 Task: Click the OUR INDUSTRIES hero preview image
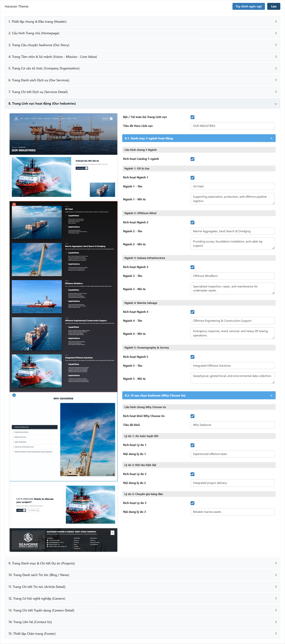(64, 134)
